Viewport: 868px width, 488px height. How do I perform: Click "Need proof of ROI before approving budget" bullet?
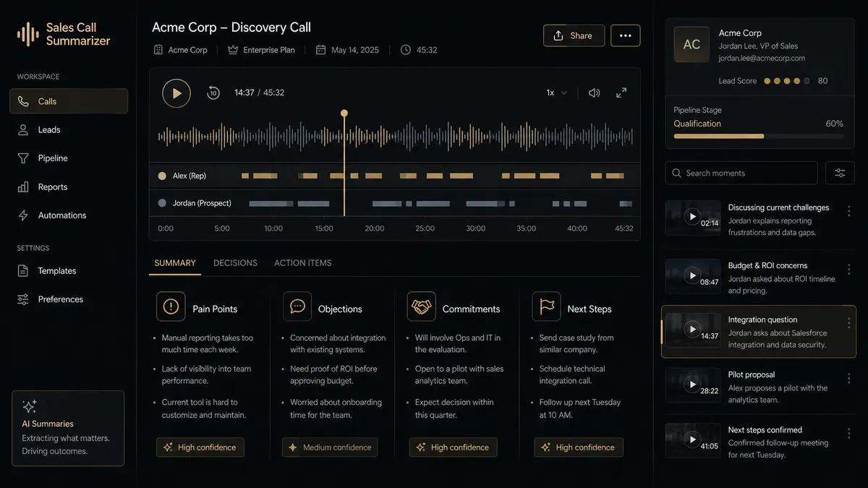coord(333,374)
